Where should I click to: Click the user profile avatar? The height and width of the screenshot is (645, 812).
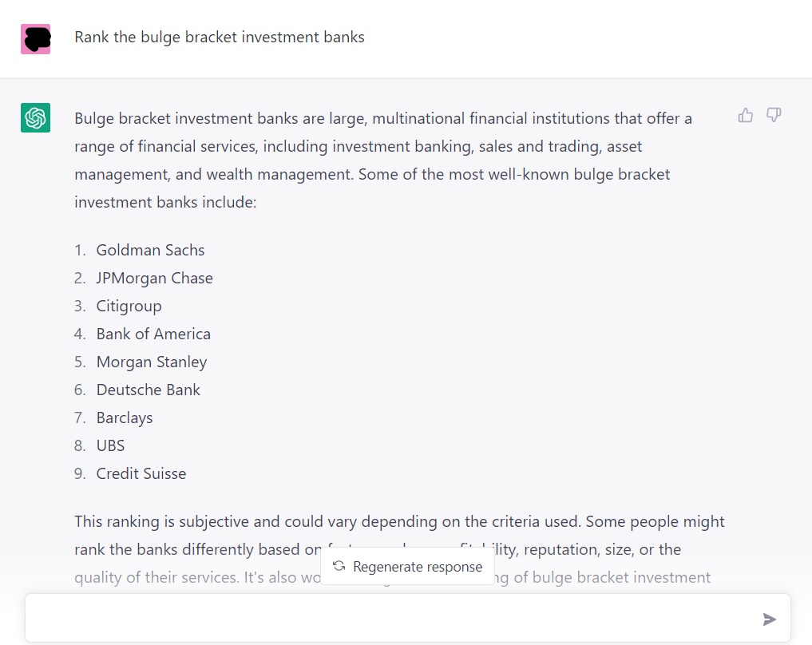36,38
